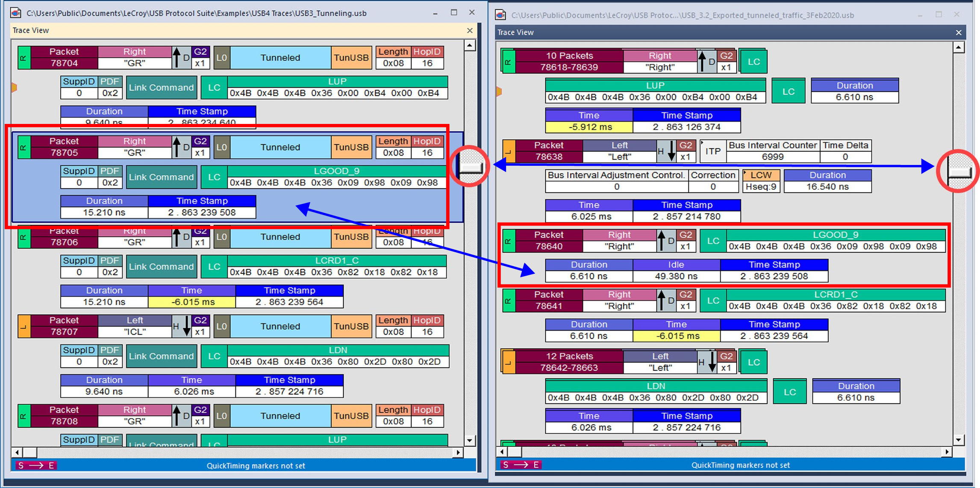
Task: Click green direction icon of Packet 78640
Action: click(509, 241)
